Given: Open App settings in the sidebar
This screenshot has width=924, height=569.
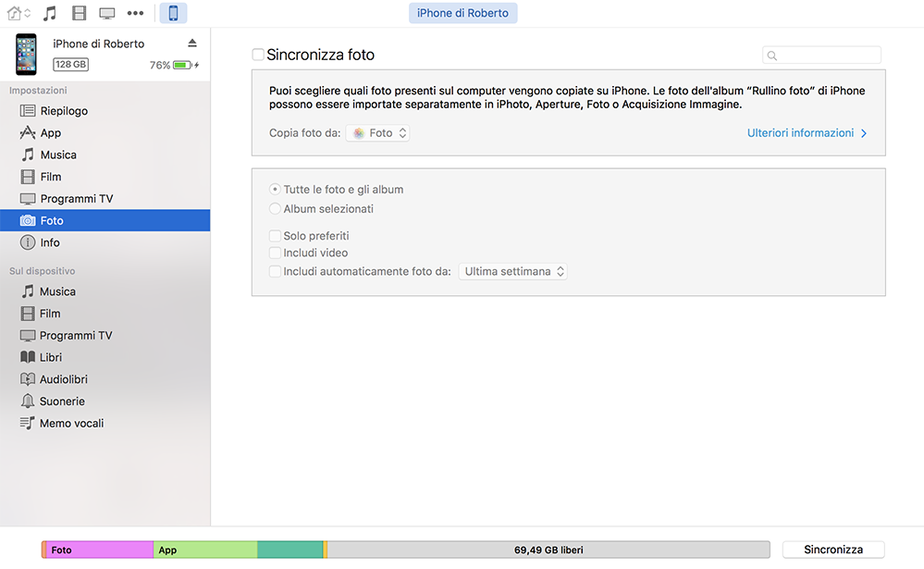Looking at the screenshot, I should (x=51, y=133).
